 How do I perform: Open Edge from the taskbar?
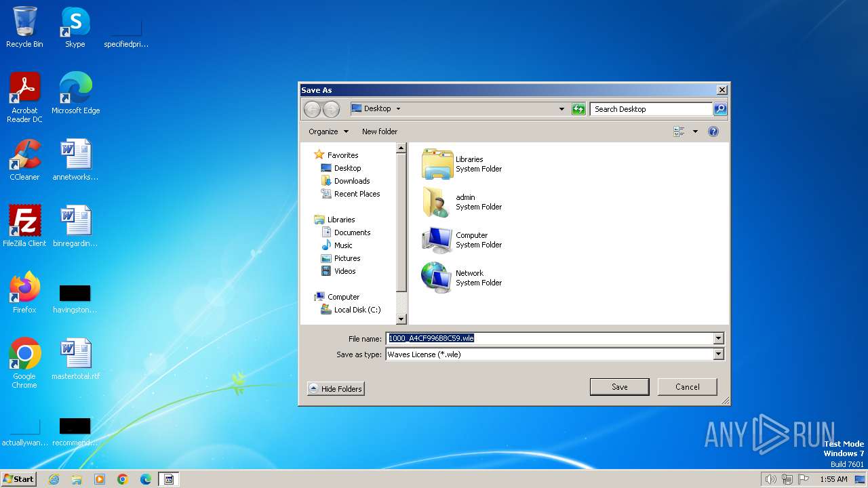pos(146,479)
